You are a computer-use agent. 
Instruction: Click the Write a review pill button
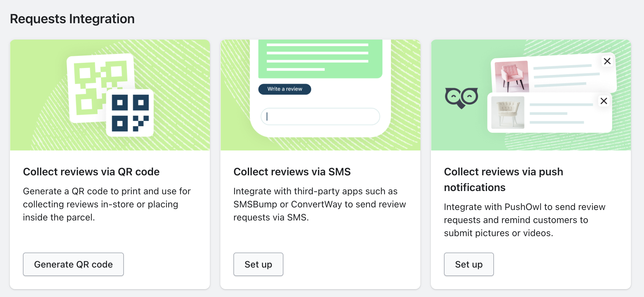click(284, 89)
